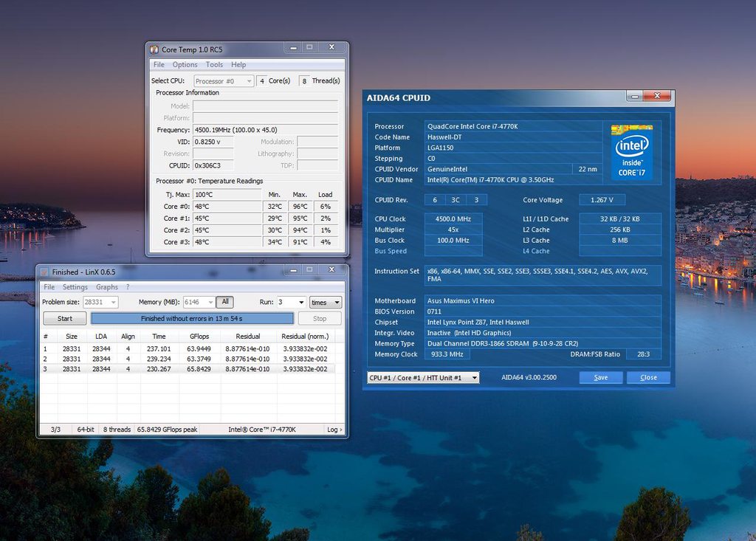Click the Multiplier 45x value
756x541 pixels.
[453, 230]
